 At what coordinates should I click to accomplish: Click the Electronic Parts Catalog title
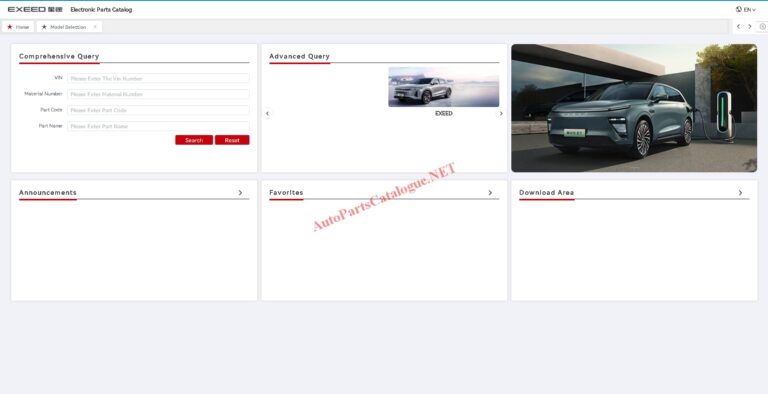(x=101, y=9)
